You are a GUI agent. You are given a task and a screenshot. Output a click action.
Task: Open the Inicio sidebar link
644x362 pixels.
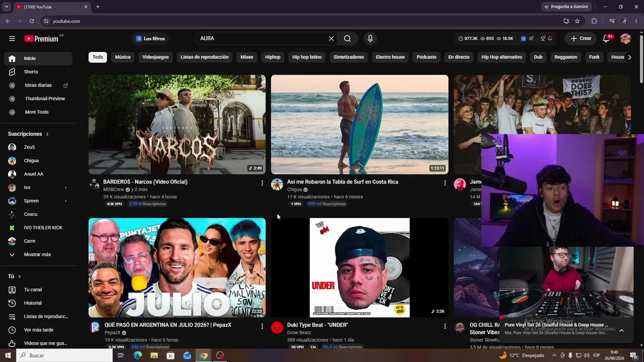click(x=38, y=58)
